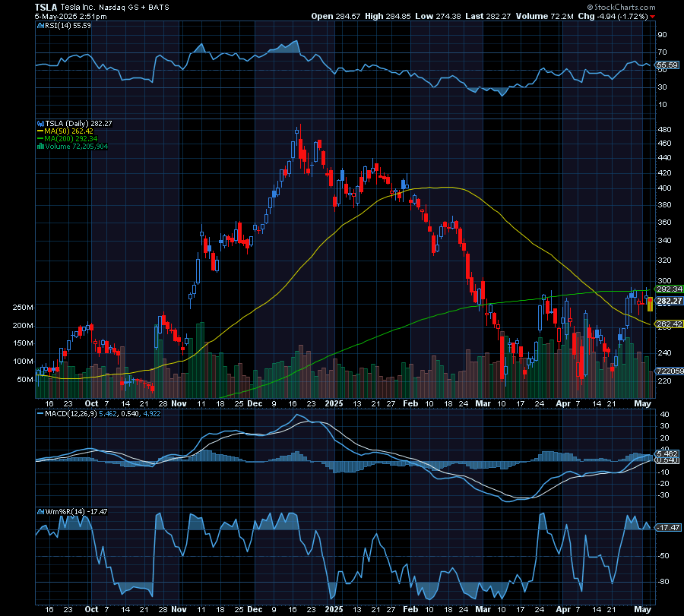Click the MA(200) green line marker

pyautogui.click(x=40, y=138)
